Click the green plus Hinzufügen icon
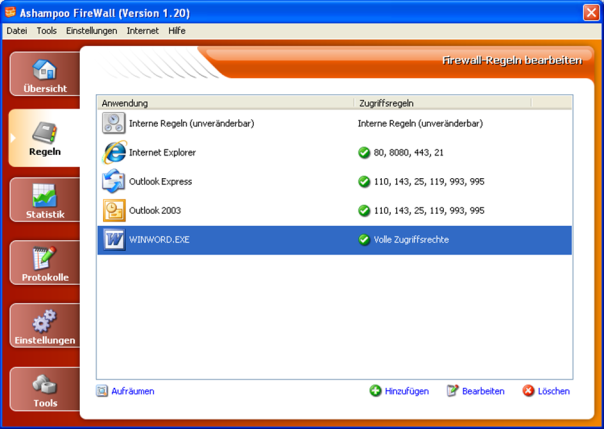This screenshot has width=604, height=429. [x=375, y=391]
